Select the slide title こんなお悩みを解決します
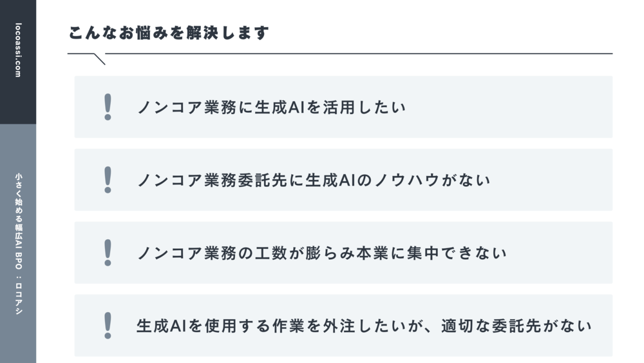The height and width of the screenshot is (363, 644). [169, 33]
